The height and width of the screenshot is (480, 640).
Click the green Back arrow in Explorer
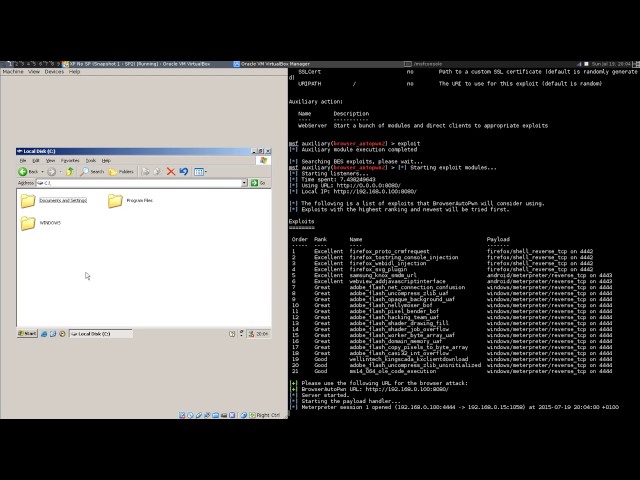tap(23, 172)
